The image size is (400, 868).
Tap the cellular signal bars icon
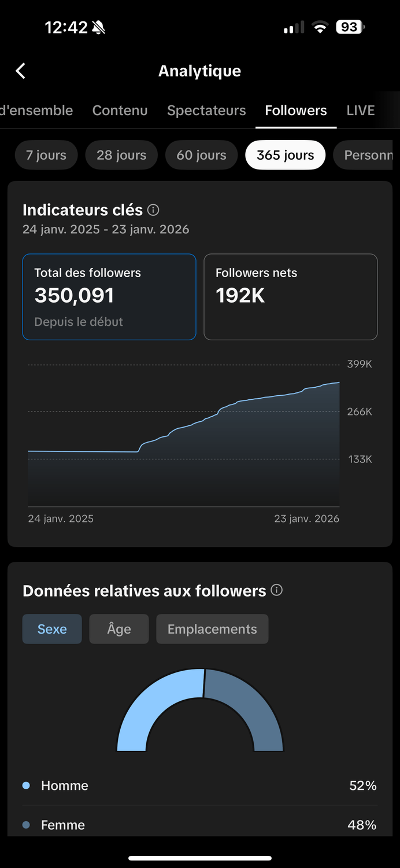tap(293, 28)
